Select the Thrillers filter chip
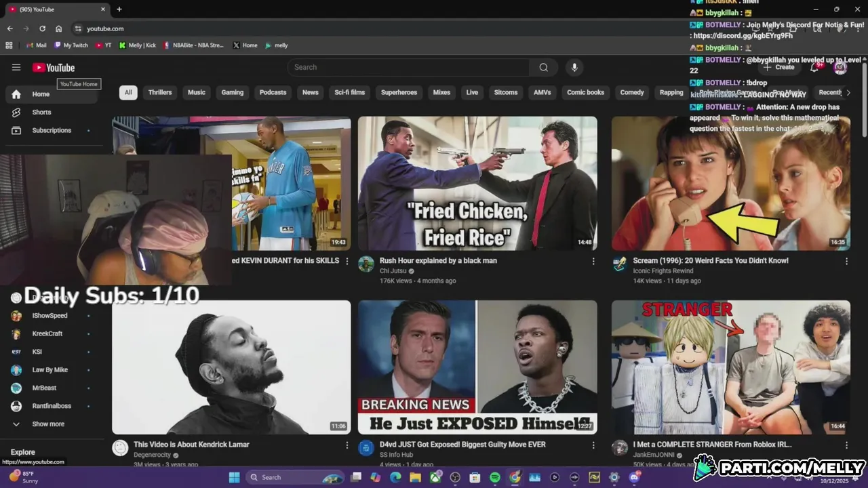Viewport: 868px width, 488px height. click(x=160, y=92)
